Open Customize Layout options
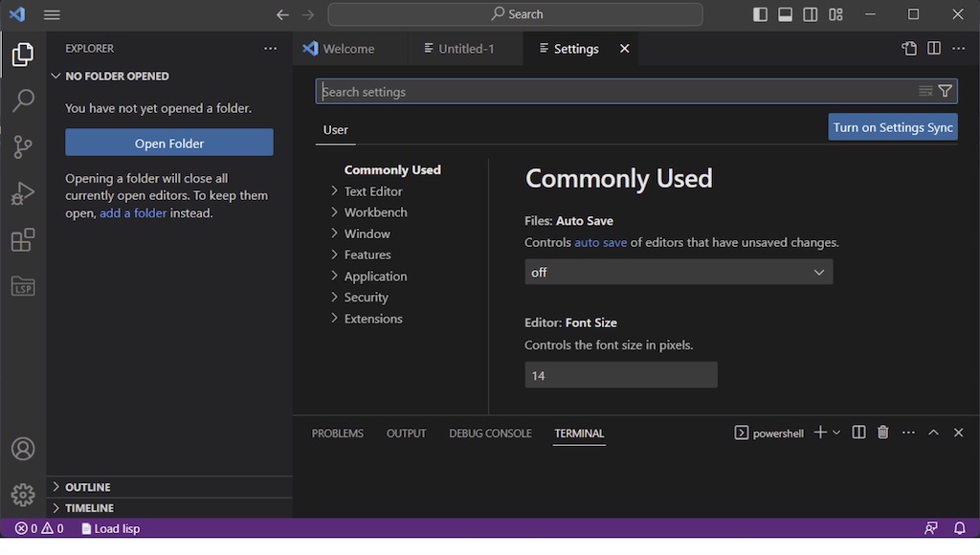Viewport: 980px width, 555px height. tap(835, 14)
